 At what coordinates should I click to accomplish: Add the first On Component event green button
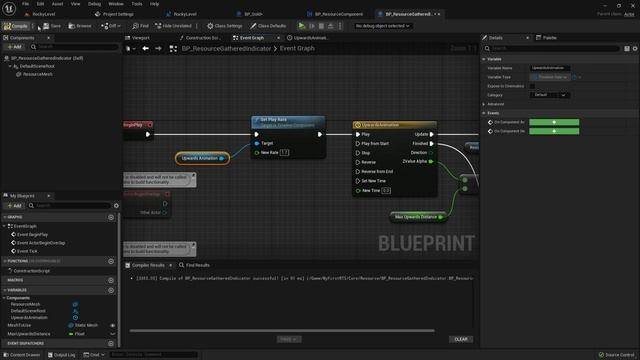click(x=554, y=122)
